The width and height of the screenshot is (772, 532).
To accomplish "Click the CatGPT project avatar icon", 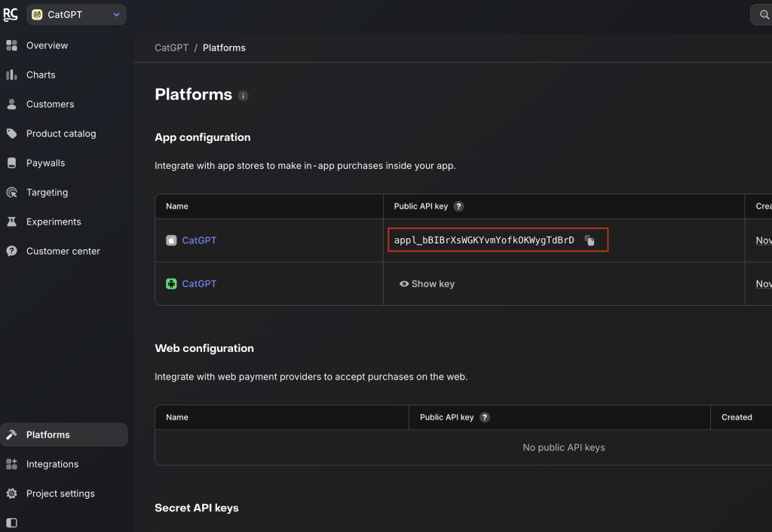I will click(37, 15).
